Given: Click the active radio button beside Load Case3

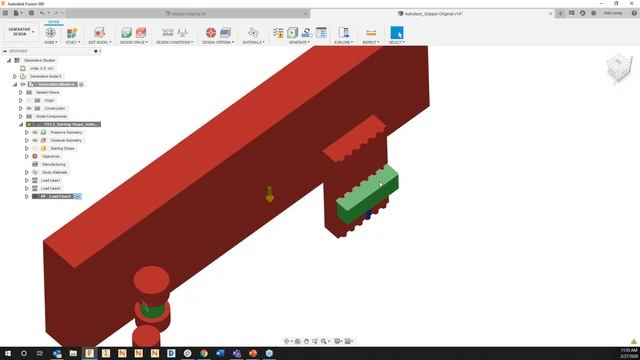Looking at the screenshot, I should point(77,196).
